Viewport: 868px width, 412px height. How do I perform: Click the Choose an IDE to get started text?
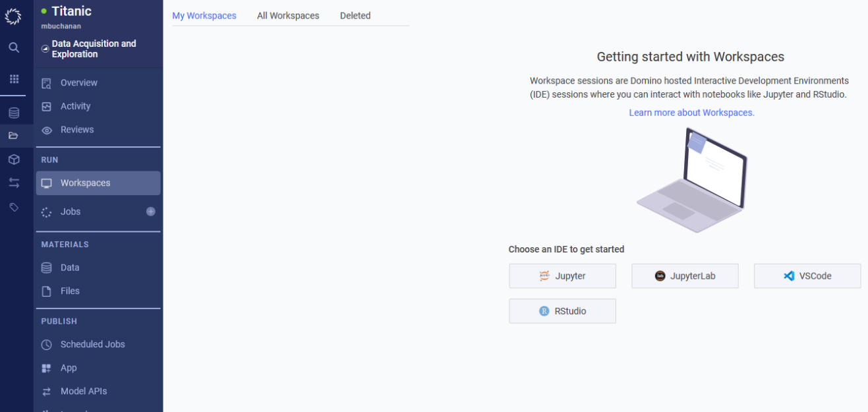click(x=566, y=249)
